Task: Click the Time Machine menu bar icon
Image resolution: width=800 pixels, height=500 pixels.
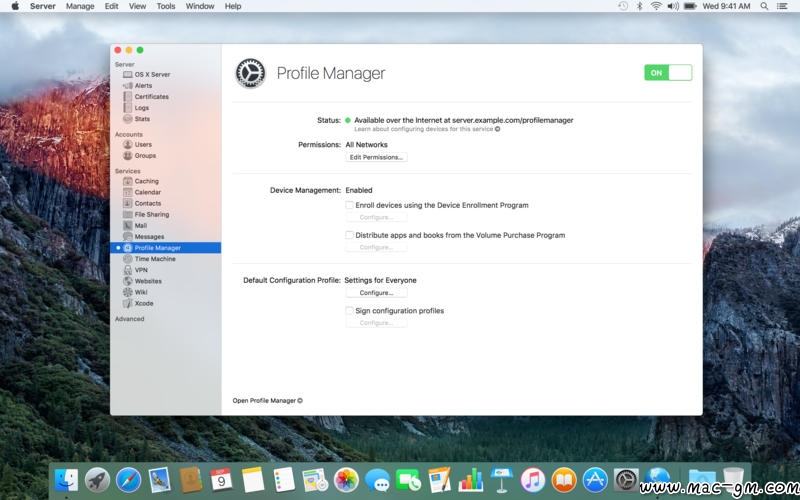Action: pos(623,6)
